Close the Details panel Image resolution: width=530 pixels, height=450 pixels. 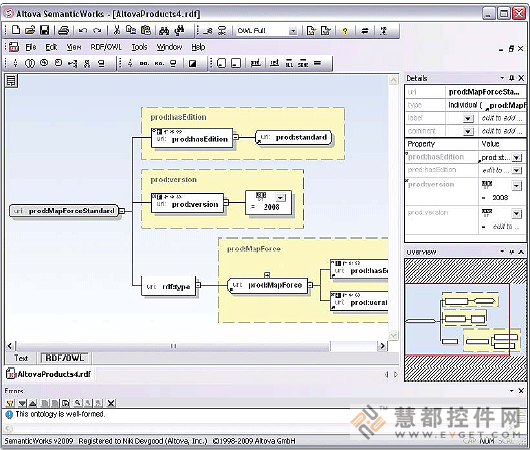click(x=521, y=78)
